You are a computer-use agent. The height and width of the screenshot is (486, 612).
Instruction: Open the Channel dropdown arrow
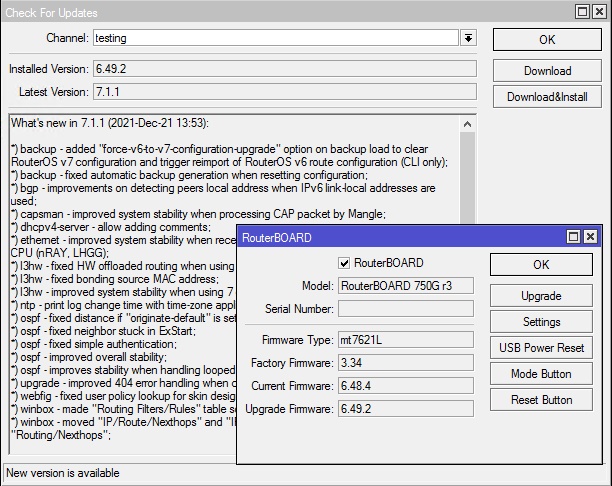click(x=468, y=38)
